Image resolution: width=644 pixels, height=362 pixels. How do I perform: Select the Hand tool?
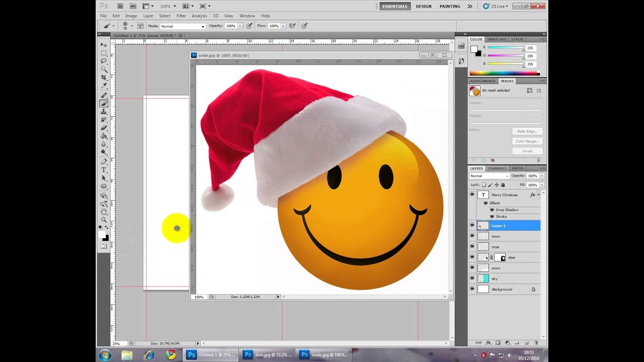coord(104,212)
